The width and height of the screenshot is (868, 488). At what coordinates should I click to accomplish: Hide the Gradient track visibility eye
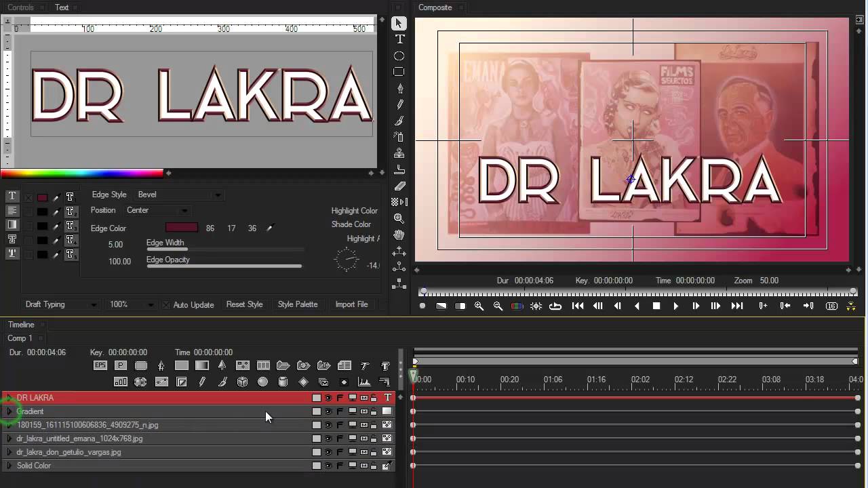(x=328, y=411)
